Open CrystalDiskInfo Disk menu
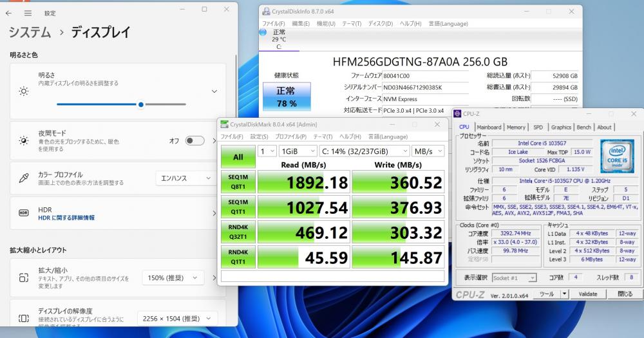 pos(381,23)
